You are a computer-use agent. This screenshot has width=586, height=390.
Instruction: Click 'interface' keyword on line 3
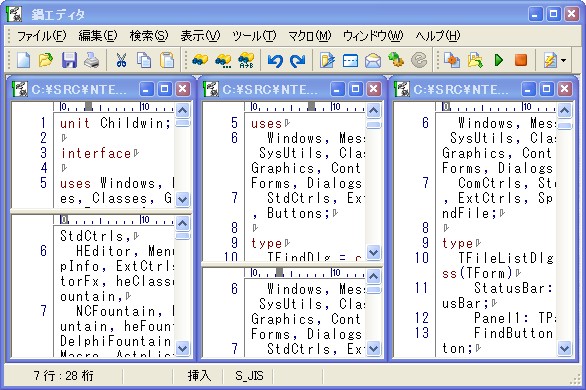(x=96, y=153)
